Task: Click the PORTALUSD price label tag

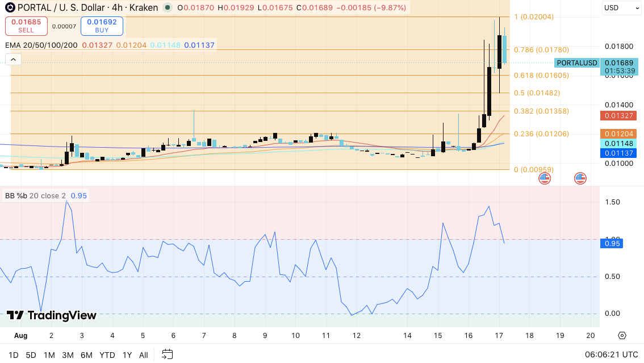Action: coord(576,63)
